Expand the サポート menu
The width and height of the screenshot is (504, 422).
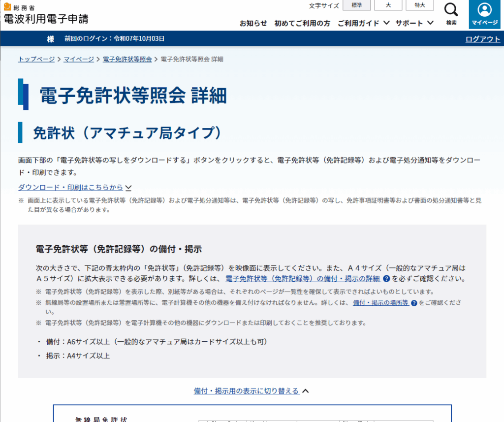[414, 23]
